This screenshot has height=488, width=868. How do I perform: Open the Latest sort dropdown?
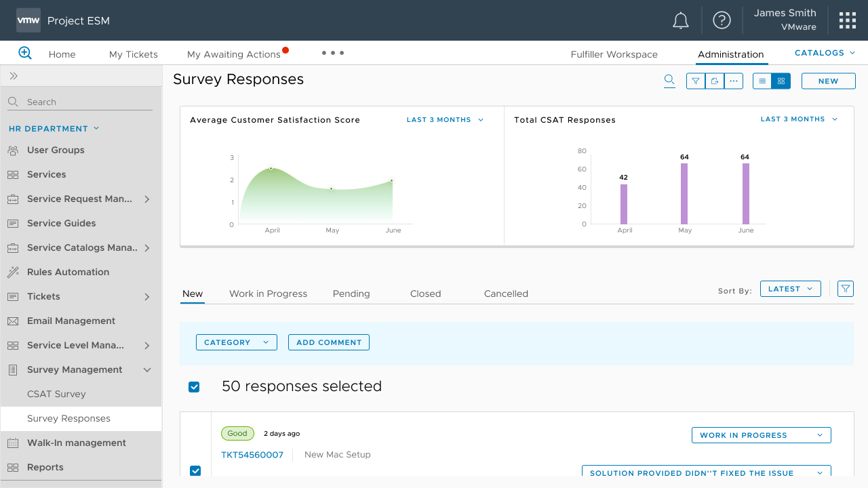pyautogui.click(x=790, y=289)
